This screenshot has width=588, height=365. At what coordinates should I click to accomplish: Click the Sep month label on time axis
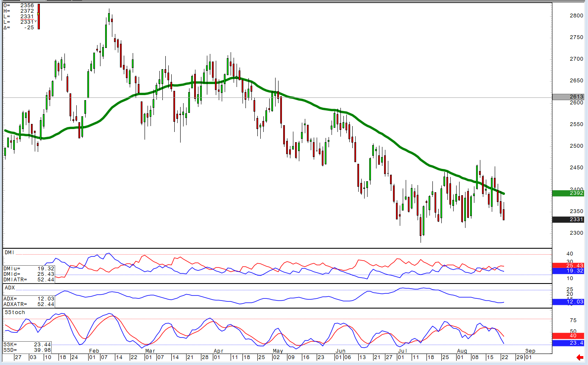(x=530, y=351)
